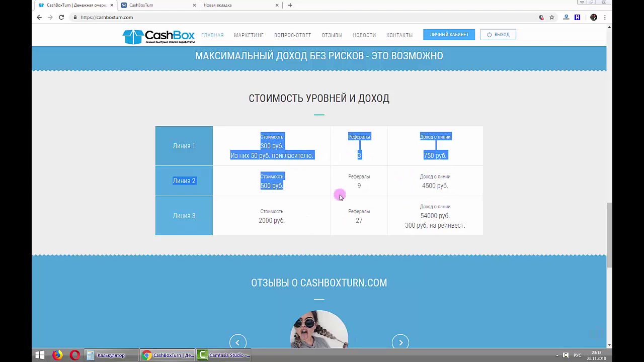Open НОВОСТИ menu item
The height and width of the screenshot is (362, 644).
click(x=364, y=35)
